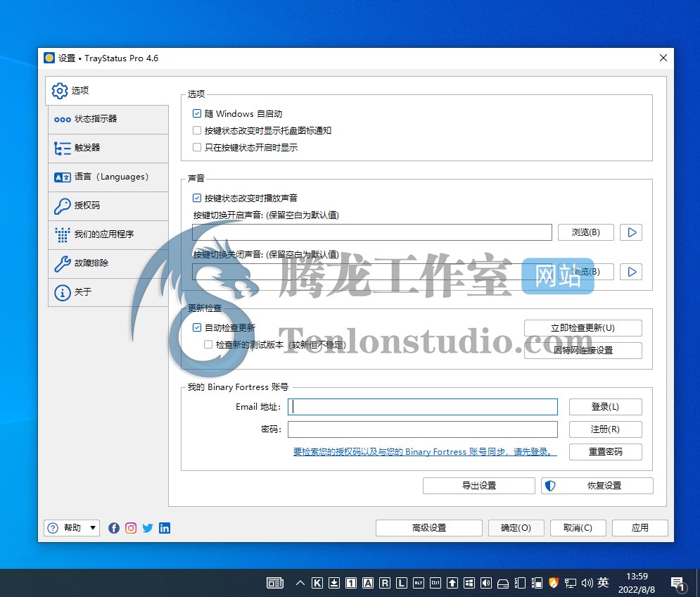Click the license key login hyperlink
The image size is (700, 597).
pos(425,452)
